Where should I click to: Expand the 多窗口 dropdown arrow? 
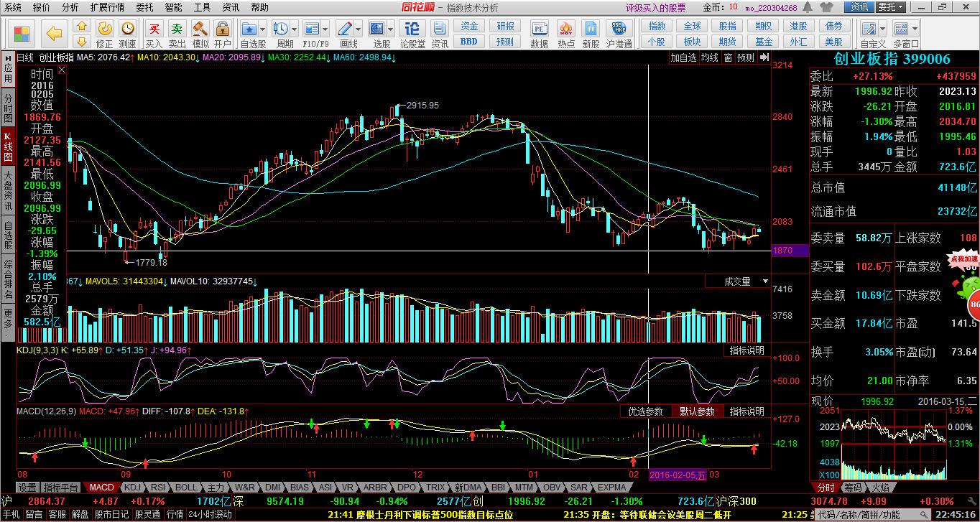(914, 29)
